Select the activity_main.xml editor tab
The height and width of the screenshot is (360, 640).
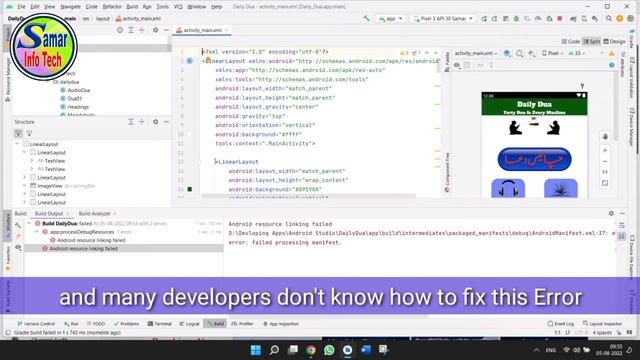click(202, 30)
